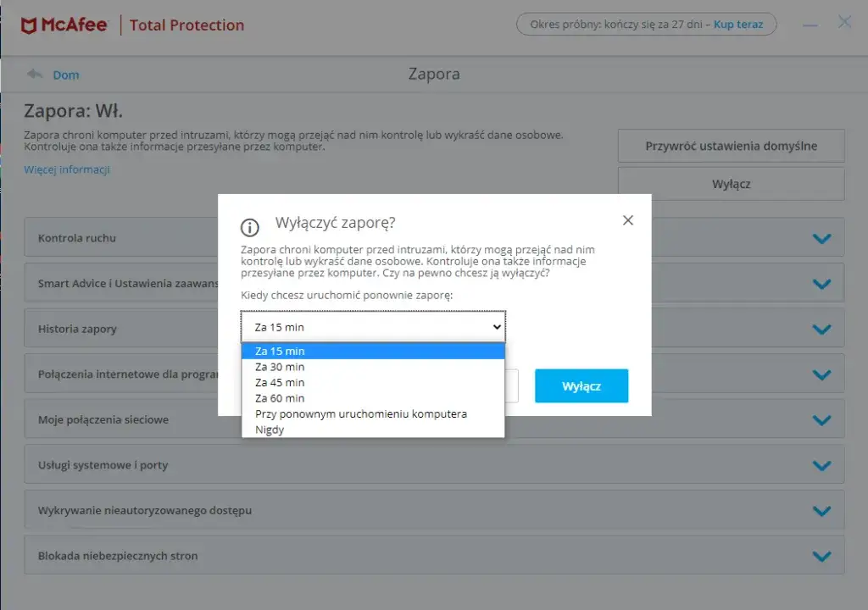
Task: Select the Za 30 min option
Action: pos(280,367)
